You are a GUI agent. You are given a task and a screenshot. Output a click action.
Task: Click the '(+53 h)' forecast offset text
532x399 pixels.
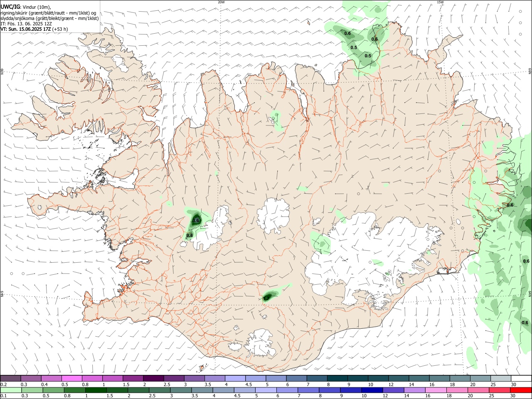pos(60,29)
